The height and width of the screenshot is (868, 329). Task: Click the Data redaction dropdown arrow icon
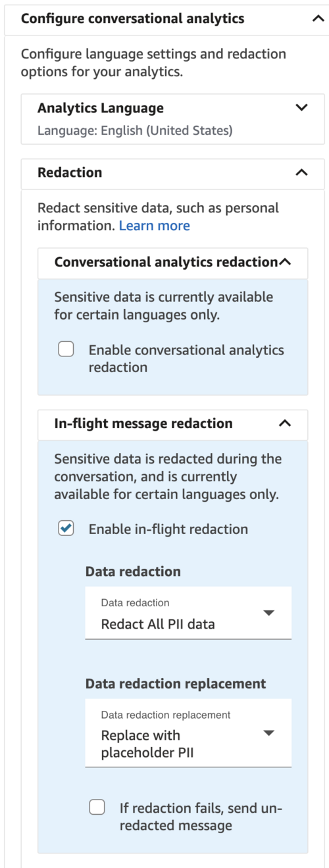pos(268,613)
